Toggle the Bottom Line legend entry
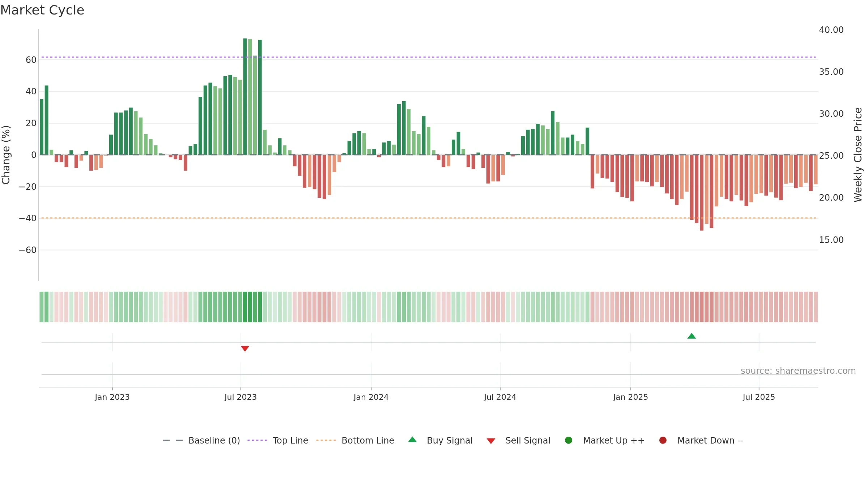 click(x=355, y=440)
